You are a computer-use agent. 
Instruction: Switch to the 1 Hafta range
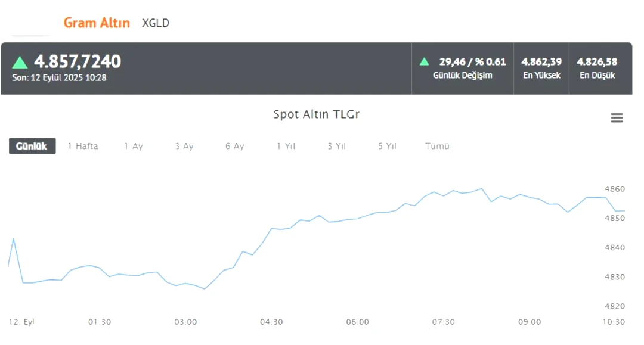click(83, 146)
